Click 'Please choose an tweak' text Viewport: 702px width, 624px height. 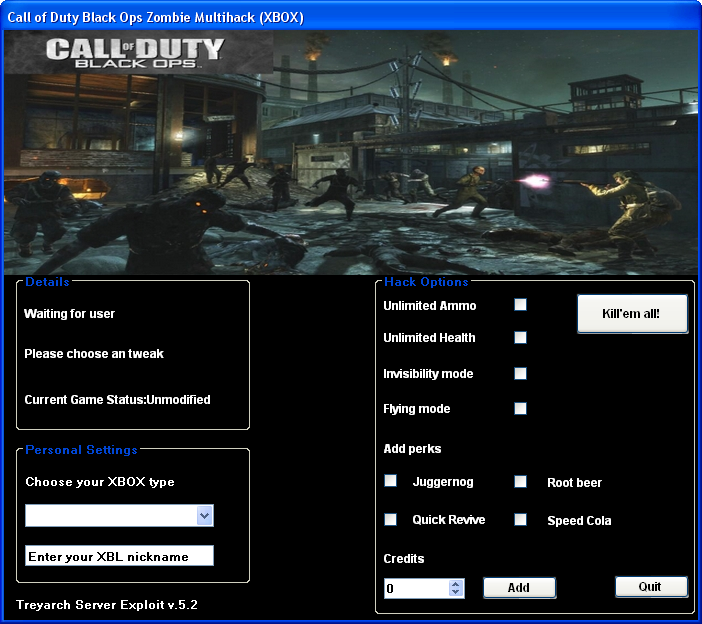pos(94,354)
